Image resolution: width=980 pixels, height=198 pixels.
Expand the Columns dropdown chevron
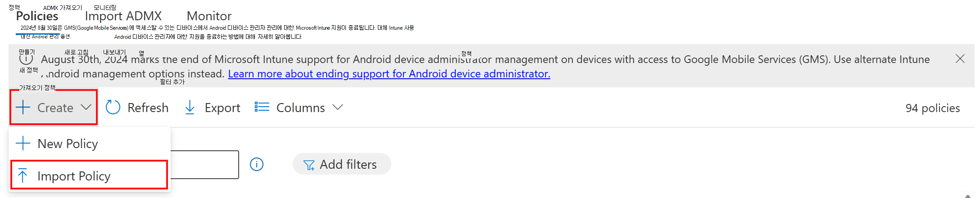pyautogui.click(x=338, y=107)
